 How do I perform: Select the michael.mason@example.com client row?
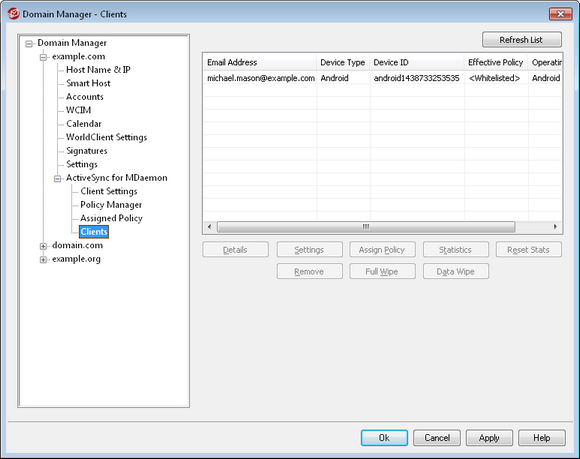pyautogui.click(x=382, y=78)
